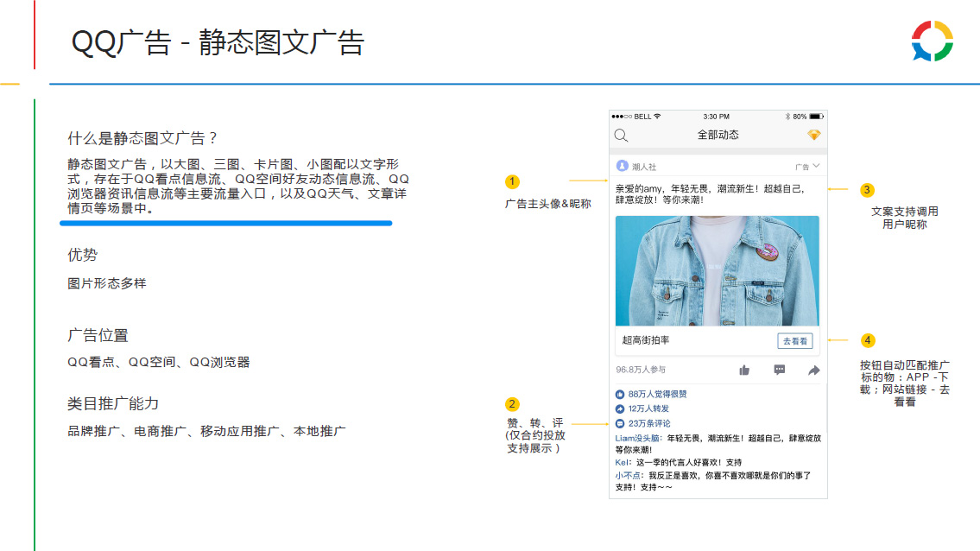The height and width of the screenshot is (551, 980).
Task: Open comments via the speech bubble icon
Action: [780, 370]
